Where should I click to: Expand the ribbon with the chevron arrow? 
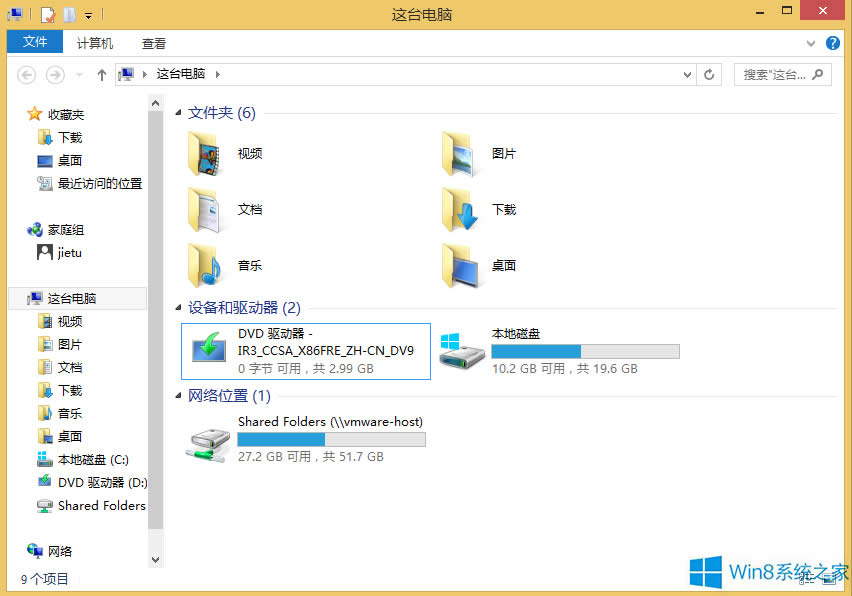click(x=810, y=43)
